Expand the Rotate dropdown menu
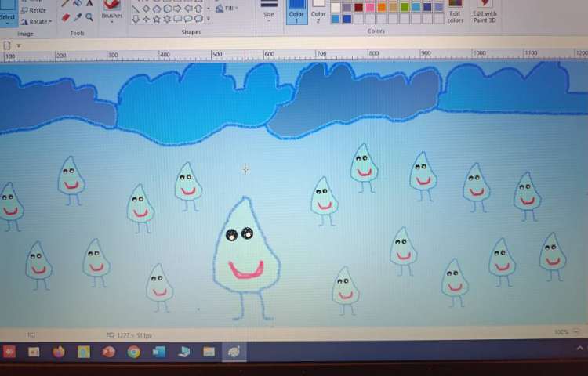The width and height of the screenshot is (588, 376). pyautogui.click(x=38, y=21)
